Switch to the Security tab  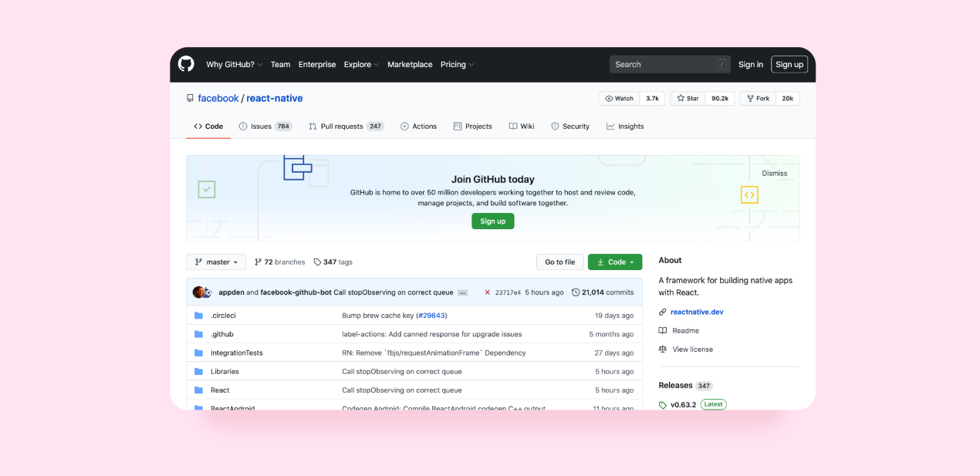[570, 127]
